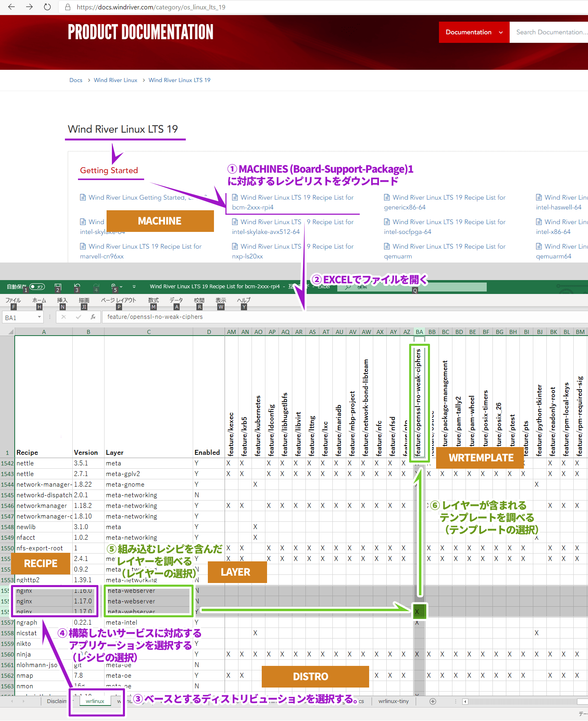
Task: Open Recipe List for intel-skylake-avx512-64
Action: [x=292, y=227]
